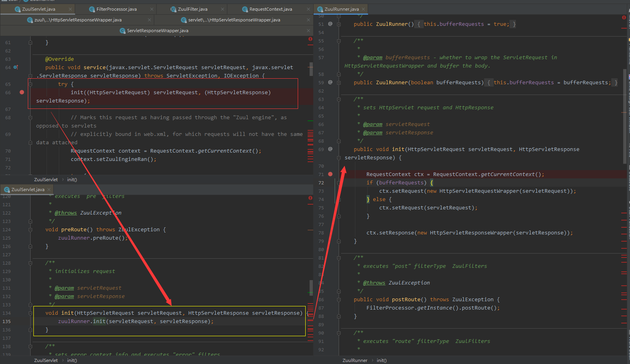Viewport: 630px width, 364px height.
Task: Collapse the preRoute method at line 124
Action: pyautogui.click(x=30, y=230)
